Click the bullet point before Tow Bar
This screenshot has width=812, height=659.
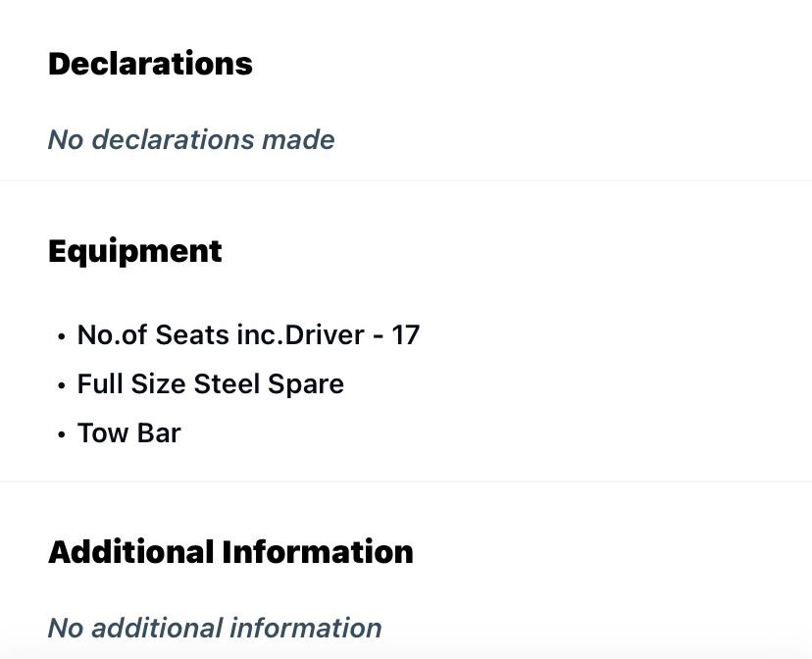coord(62,434)
